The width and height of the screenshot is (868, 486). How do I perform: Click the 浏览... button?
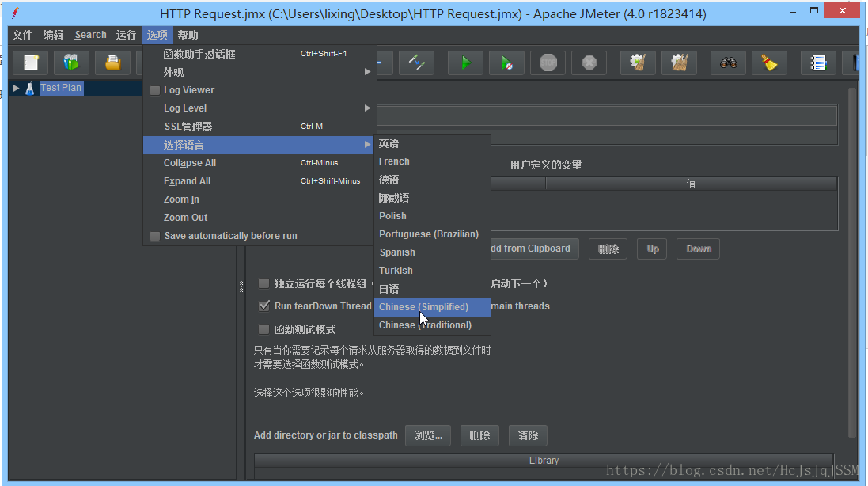[428, 435]
